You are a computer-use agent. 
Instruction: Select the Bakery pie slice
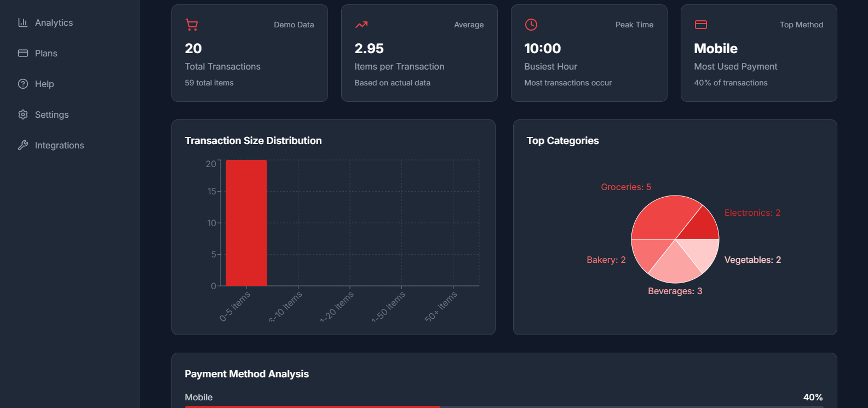(x=649, y=252)
